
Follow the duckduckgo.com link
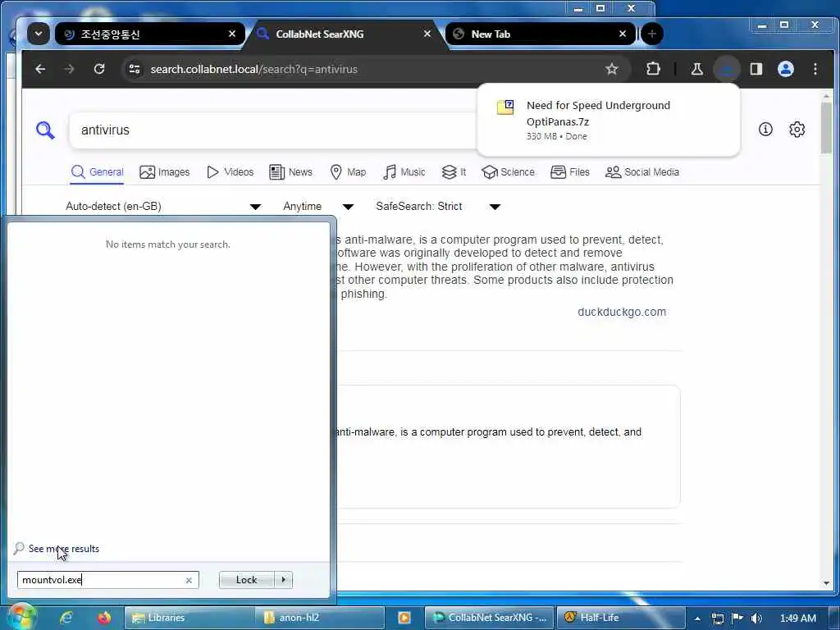[622, 312]
